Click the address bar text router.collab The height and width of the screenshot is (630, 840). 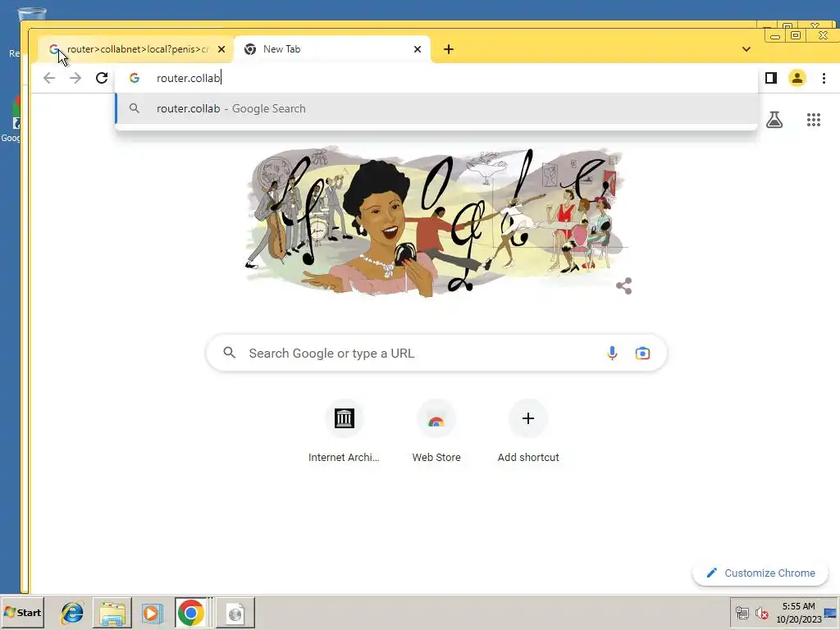click(x=188, y=78)
